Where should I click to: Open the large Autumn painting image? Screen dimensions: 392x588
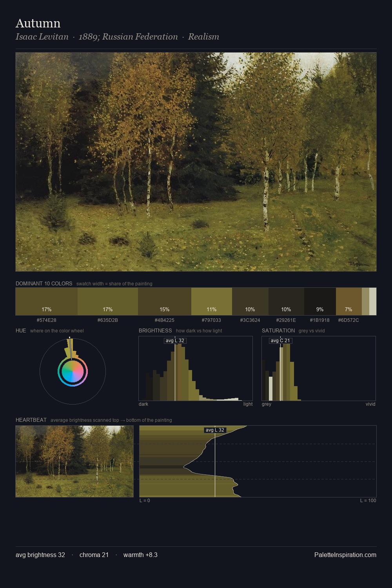196,162
